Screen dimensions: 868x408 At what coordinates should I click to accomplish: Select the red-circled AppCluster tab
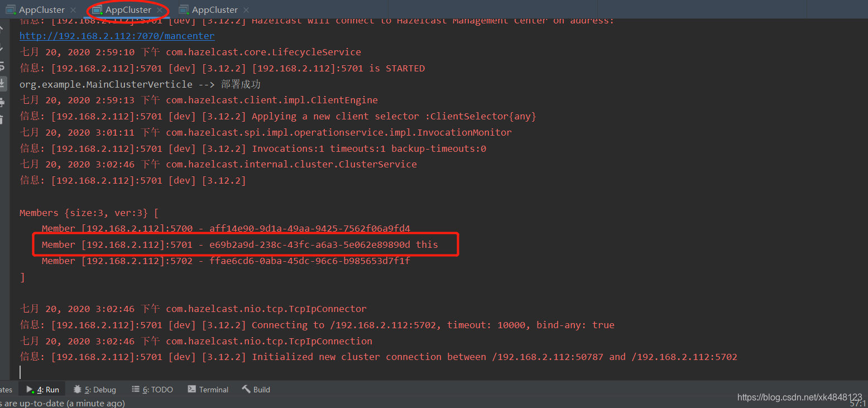click(x=122, y=10)
